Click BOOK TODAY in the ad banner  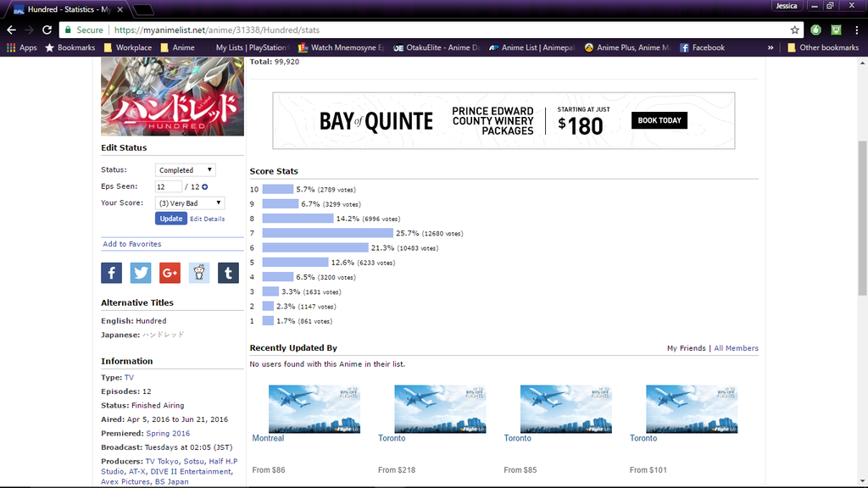[x=659, y=120]
